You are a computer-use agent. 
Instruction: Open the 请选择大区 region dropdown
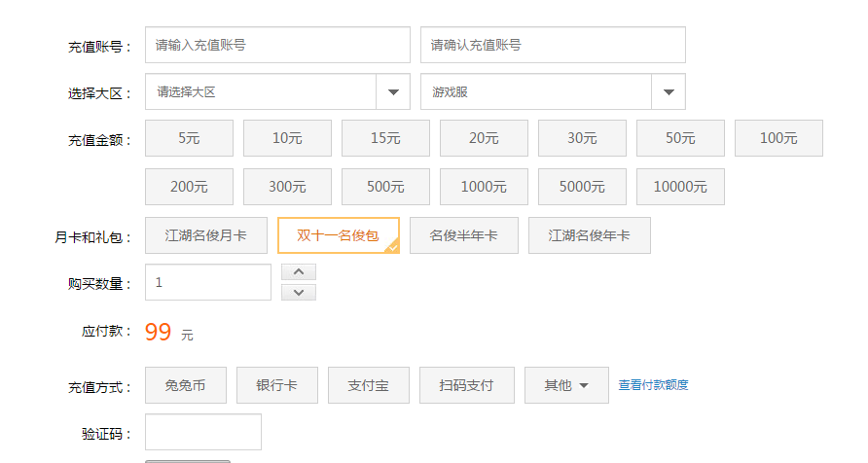point(277,91)
